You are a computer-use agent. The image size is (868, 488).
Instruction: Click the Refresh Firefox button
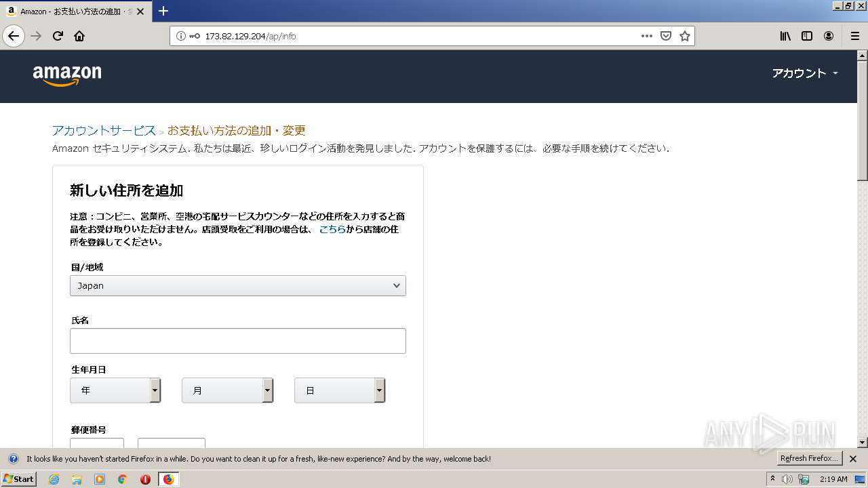point(810,459)
